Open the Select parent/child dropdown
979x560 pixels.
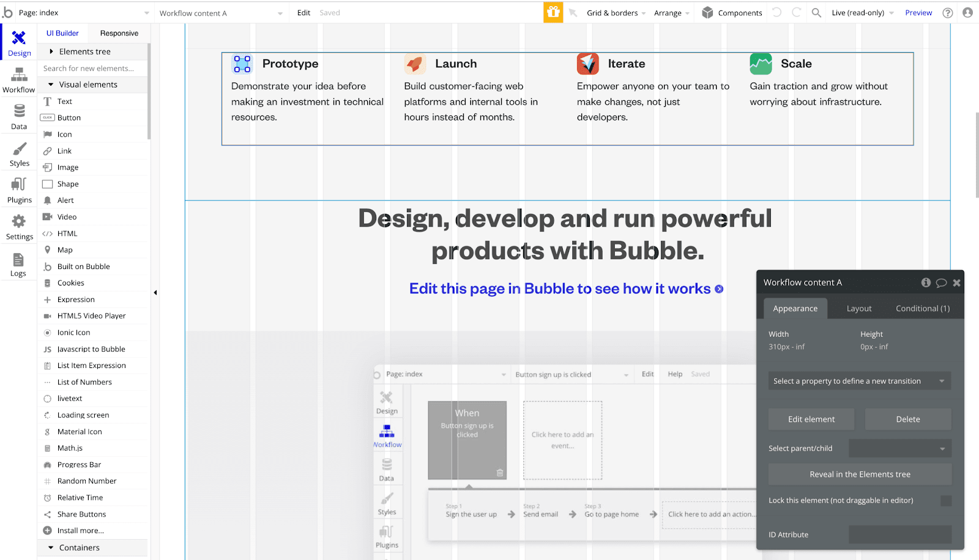point(899,448)
